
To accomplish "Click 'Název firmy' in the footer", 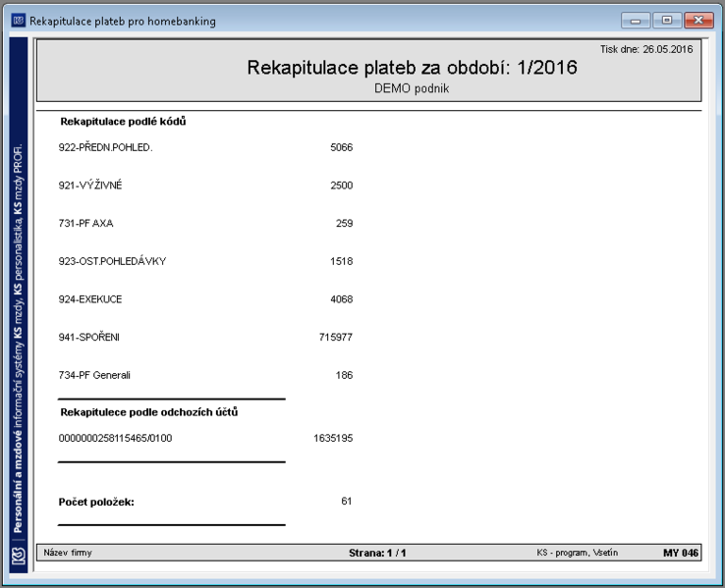I will coord(68,553).
